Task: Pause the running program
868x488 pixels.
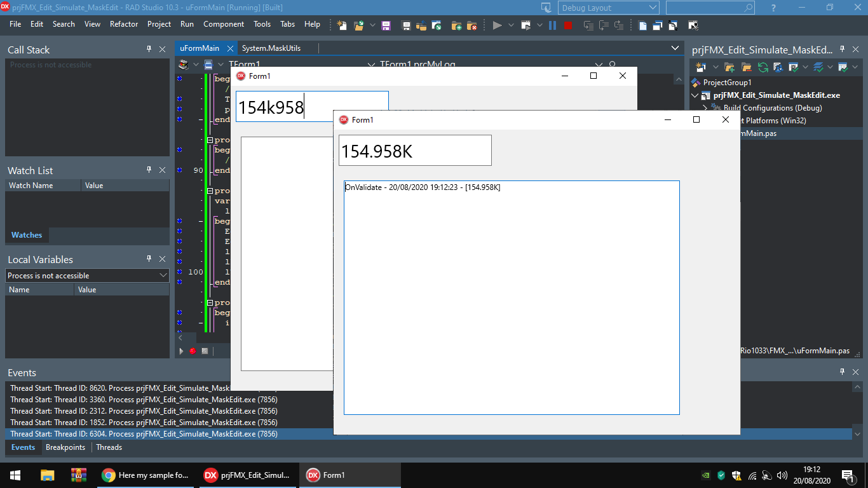Action: tap(552, 25)
